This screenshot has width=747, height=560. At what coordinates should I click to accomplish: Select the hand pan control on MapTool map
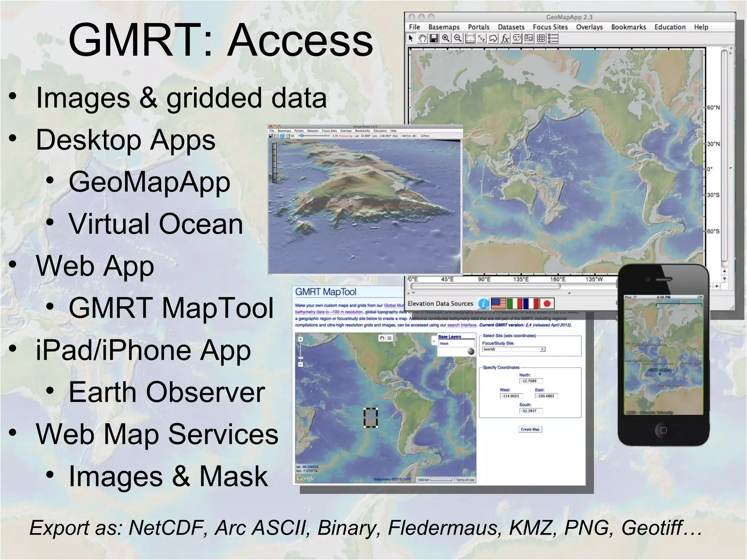382,338
